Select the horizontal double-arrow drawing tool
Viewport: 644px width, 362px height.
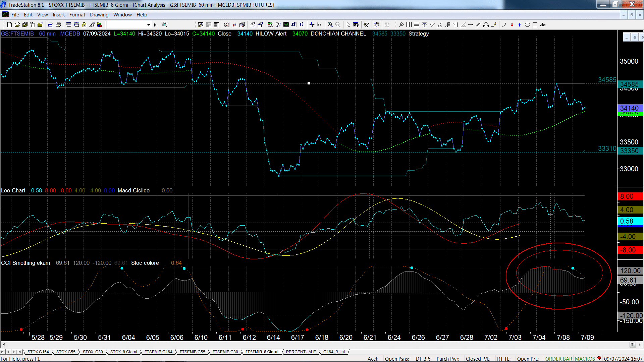coord(471,25)
